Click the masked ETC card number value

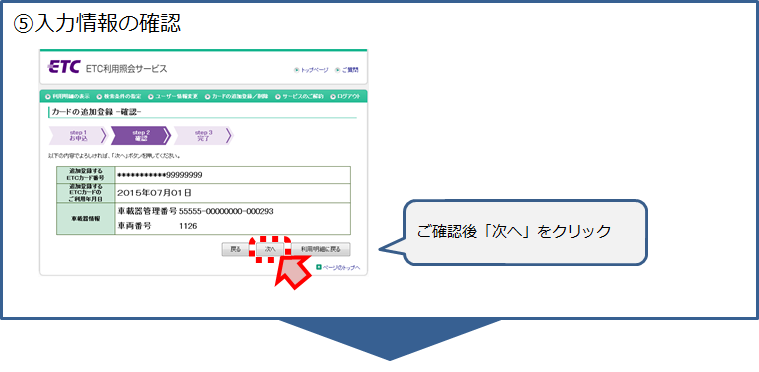(x=160, y=175)
